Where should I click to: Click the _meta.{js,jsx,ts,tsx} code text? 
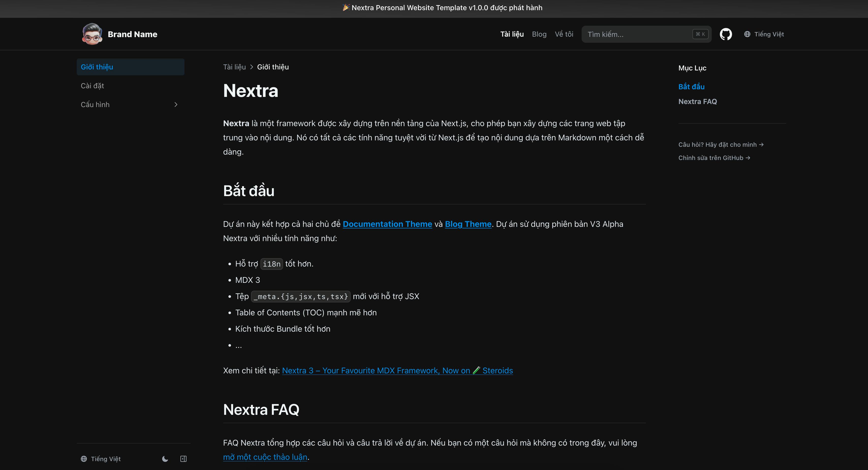(301, 296)
